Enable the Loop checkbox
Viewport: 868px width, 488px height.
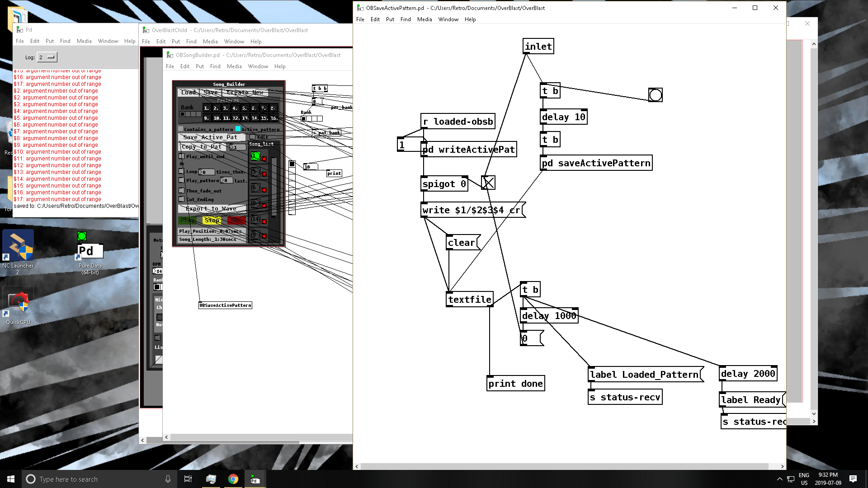point(182,171)
